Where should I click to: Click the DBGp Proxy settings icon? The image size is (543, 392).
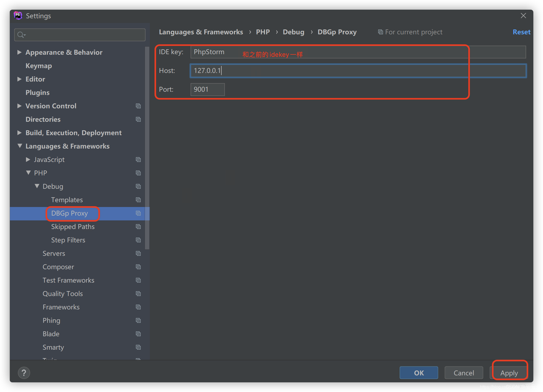138,213
